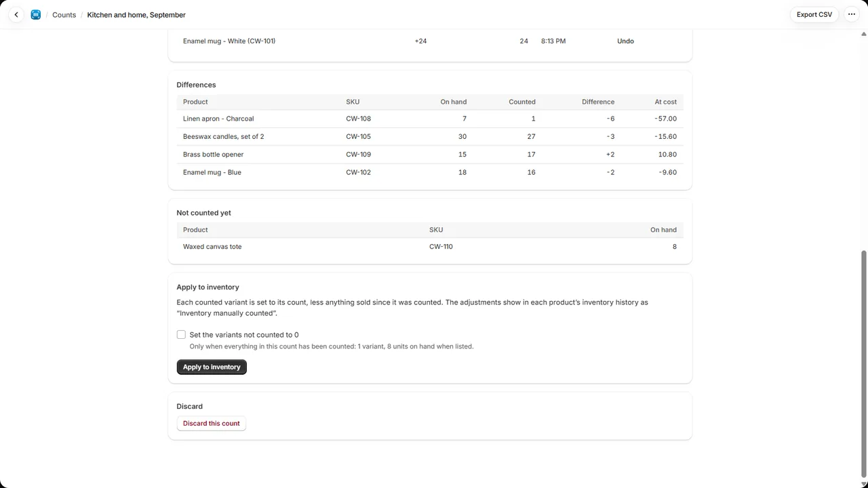Click the -15.60 at cost value

pyautogui.click(x=665, y=136)
